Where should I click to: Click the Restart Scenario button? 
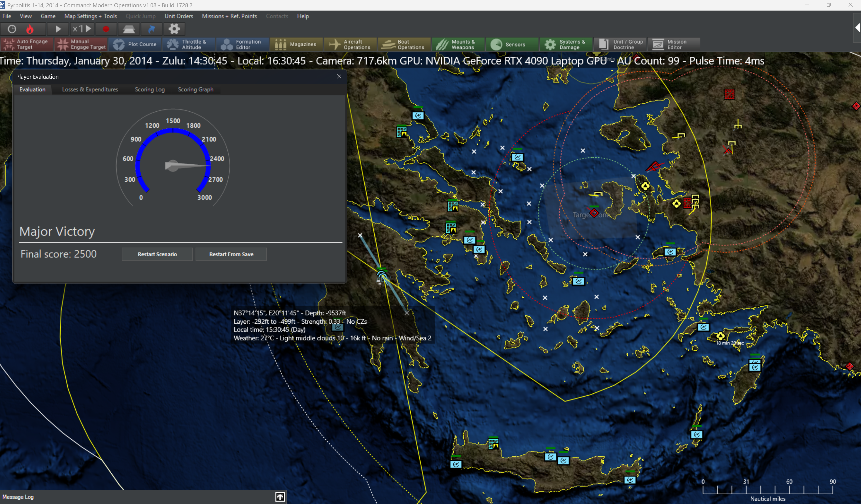[157, 254]
